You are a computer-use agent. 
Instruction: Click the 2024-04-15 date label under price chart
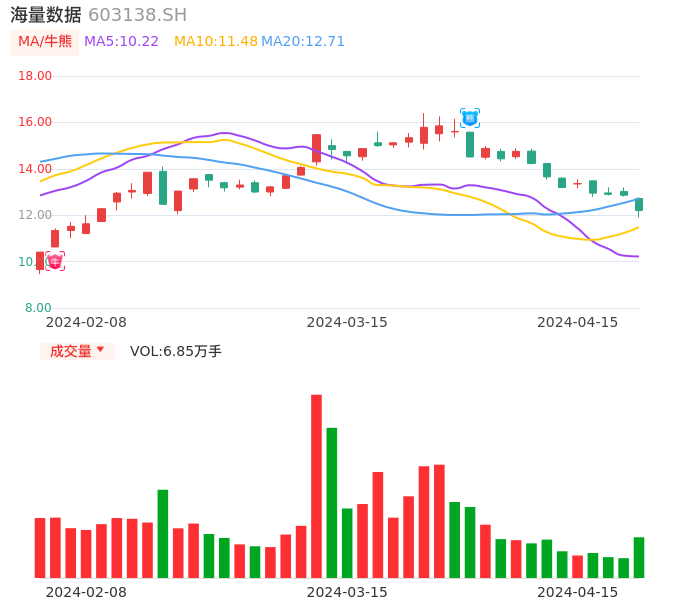click(x=578, y=322)
